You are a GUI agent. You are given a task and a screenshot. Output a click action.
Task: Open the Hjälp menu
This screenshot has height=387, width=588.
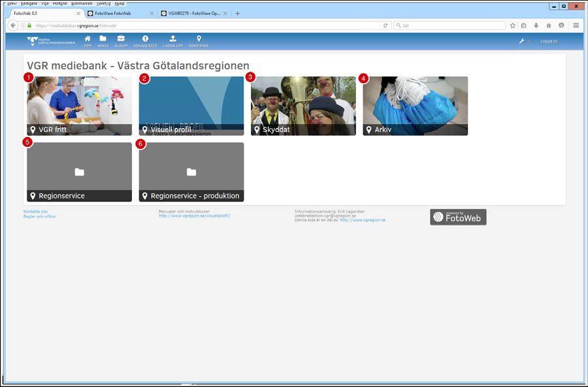pyautogui.click(x=120, y=3)
